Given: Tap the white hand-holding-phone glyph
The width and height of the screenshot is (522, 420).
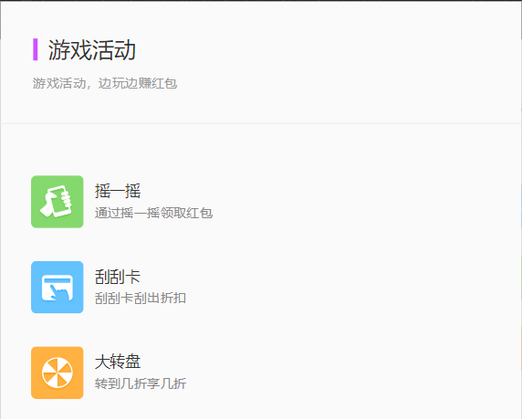Looking at the screenshot, I should click(56, 201).
